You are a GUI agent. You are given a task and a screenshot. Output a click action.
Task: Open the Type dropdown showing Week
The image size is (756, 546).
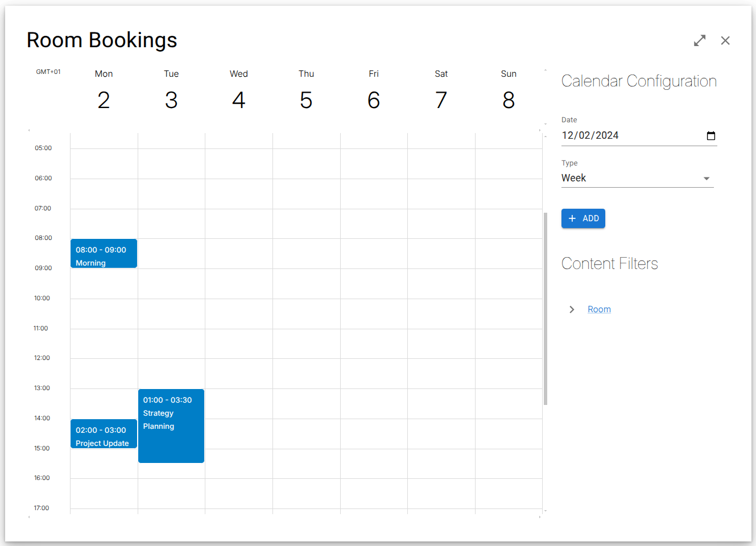tap(631, 178)
